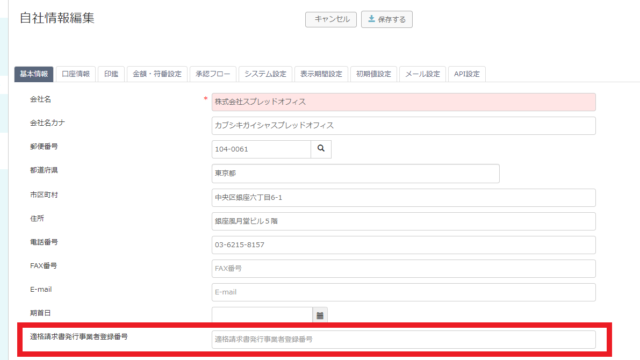Viewport: 640px width, 360px height.
Task: Click the 都道府県 field showing 東京都
Action: coord(356,173)
